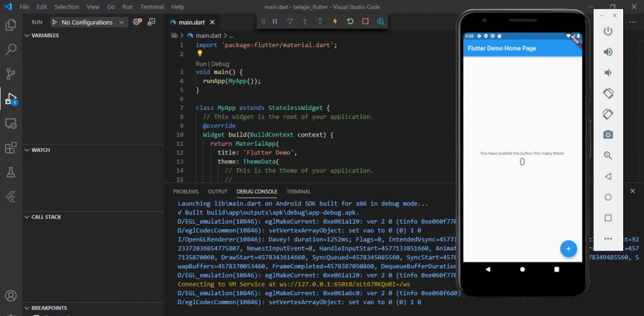
Task: Click the Debug code lens above main
Action: tap(220, 64)
